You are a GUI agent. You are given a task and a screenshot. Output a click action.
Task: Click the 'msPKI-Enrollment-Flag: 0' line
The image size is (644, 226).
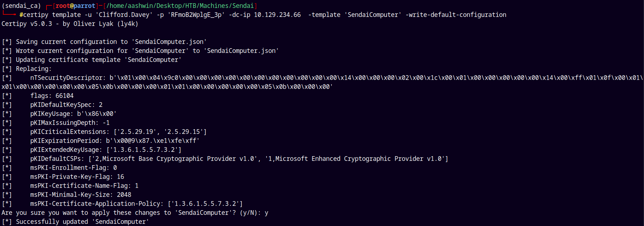click(x=74, y=168)
